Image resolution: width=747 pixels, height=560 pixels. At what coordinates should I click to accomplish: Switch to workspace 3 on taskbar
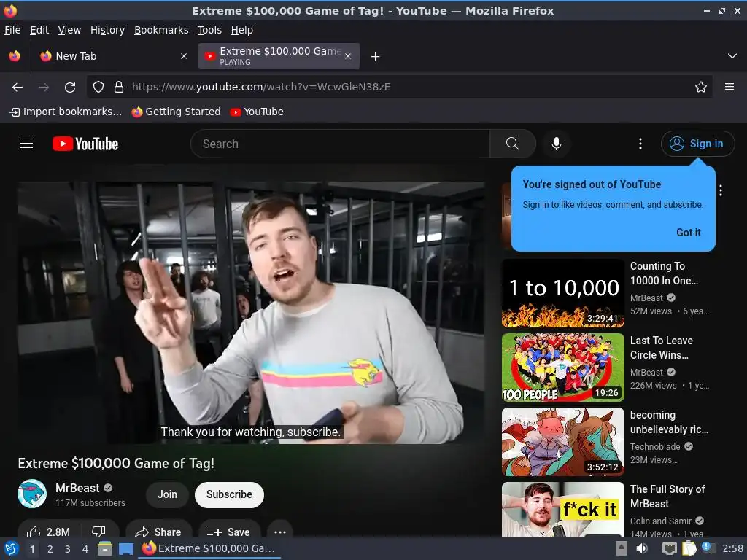(68, 549)
